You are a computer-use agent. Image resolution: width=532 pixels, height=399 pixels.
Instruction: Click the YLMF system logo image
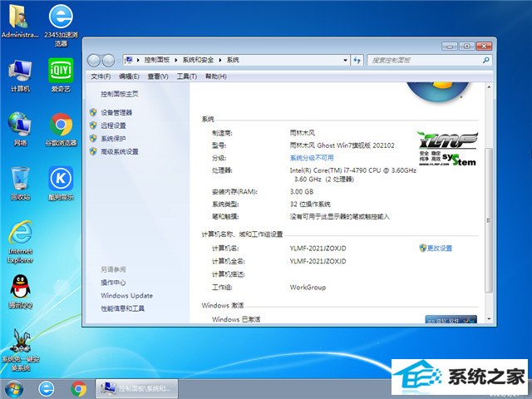point(447,149)
